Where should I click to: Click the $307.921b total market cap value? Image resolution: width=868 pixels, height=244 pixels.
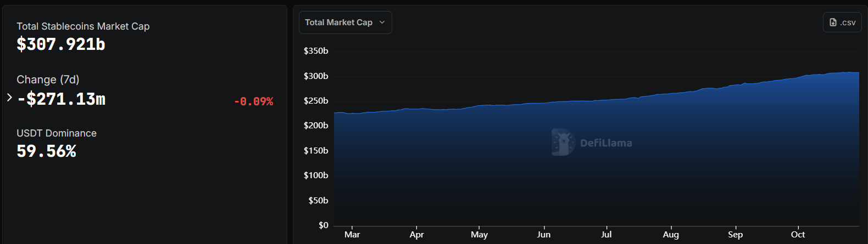(x=61, y=44)
